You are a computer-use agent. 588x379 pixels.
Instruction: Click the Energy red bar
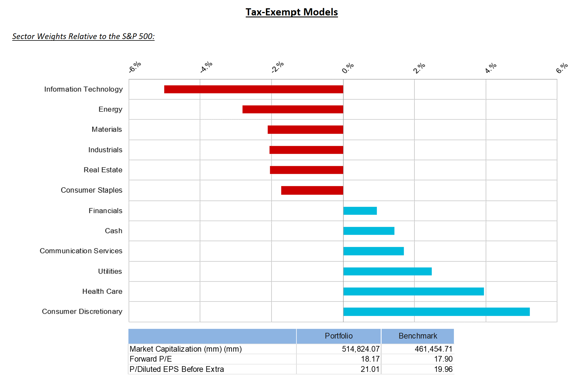tap(293, 109)
